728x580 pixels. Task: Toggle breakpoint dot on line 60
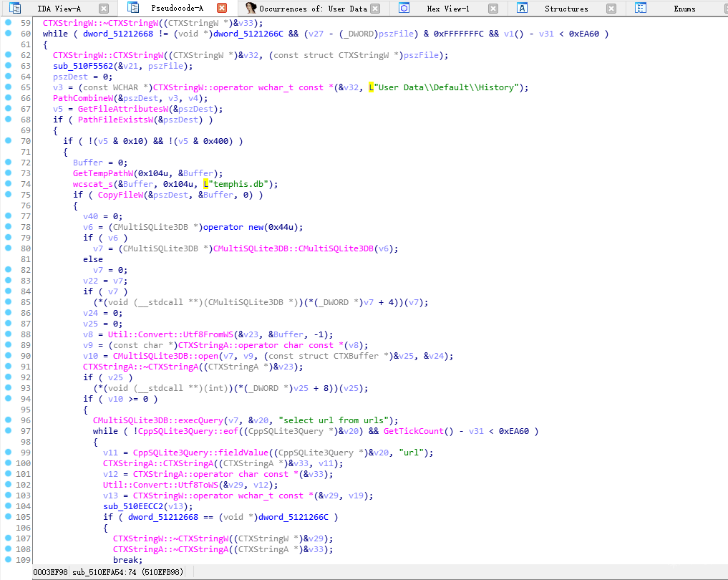[x=8, y=33]
